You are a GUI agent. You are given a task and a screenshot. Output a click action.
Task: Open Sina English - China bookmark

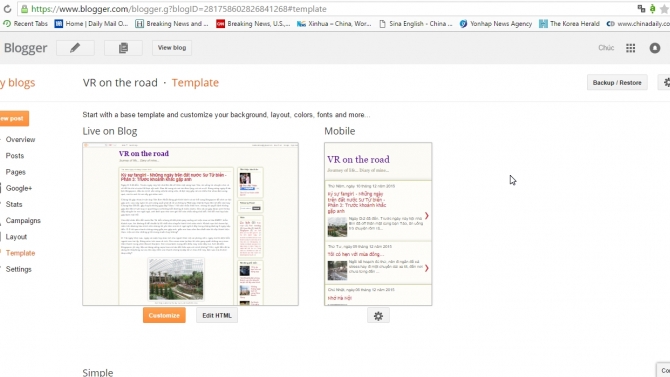[415, 24]
